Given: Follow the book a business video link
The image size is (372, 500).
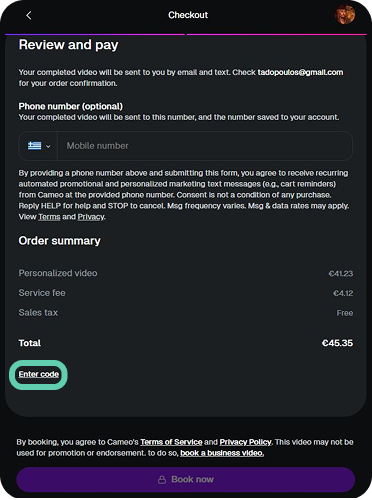Looking at the screenshot, I should [222, 453].
